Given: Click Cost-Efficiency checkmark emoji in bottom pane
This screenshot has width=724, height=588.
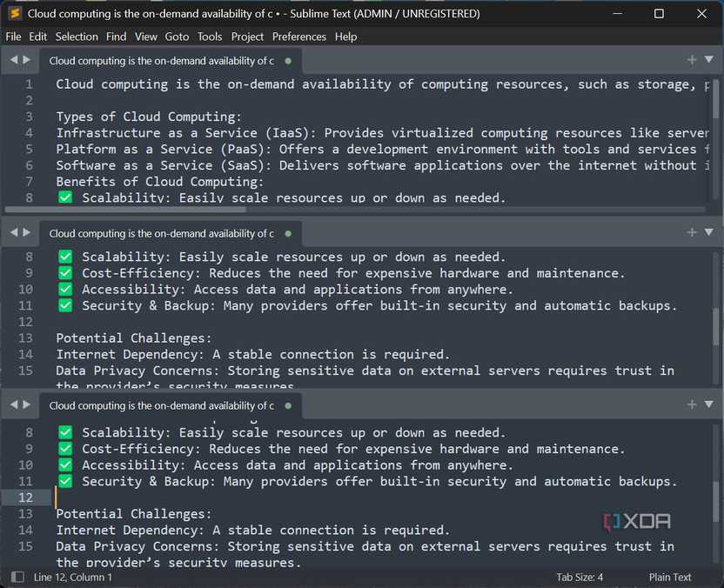Looking at the screenshot, I should tap(65, 448).
